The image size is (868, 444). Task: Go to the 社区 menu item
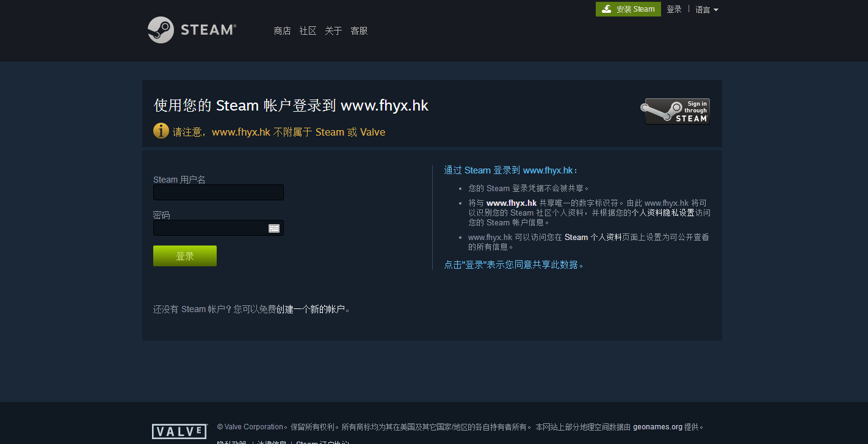click(308, 31)
